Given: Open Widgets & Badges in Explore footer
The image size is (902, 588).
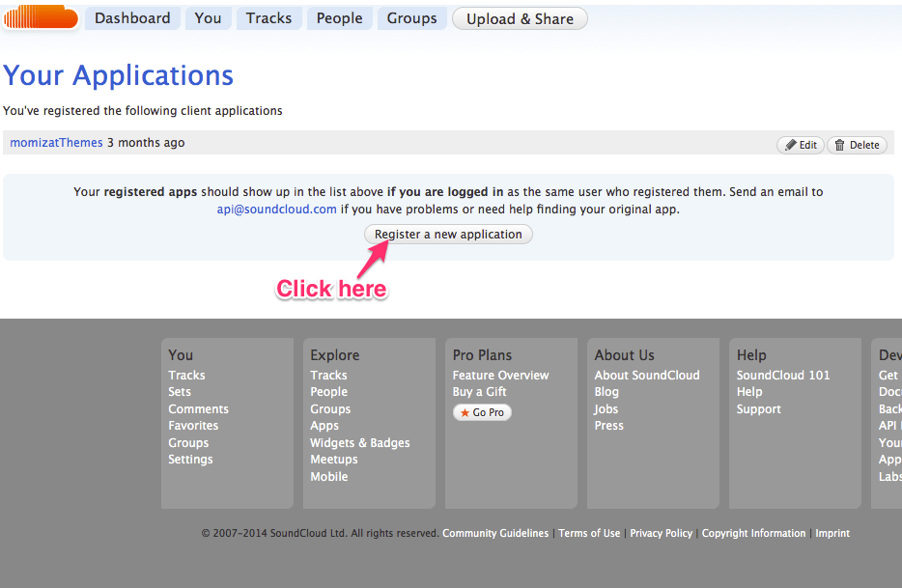Looking at the screenshot, I should [x=359, y=443].
